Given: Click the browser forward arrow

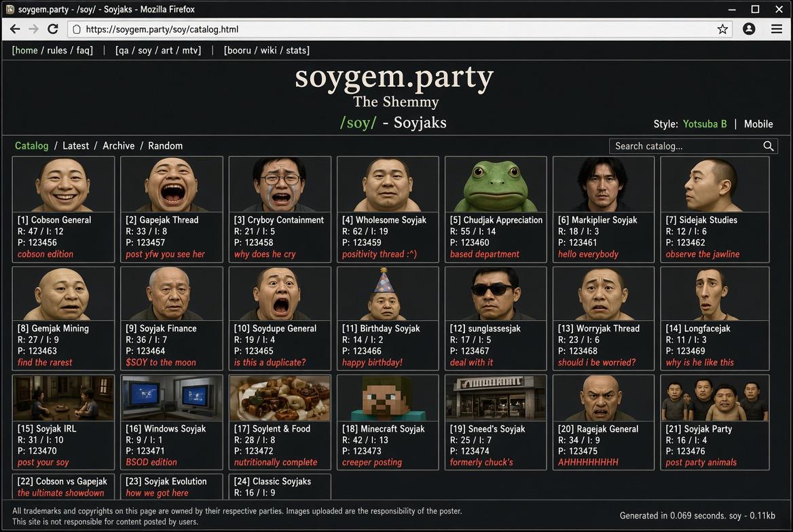Looking at the screenshot, I should tap(33, 29).
